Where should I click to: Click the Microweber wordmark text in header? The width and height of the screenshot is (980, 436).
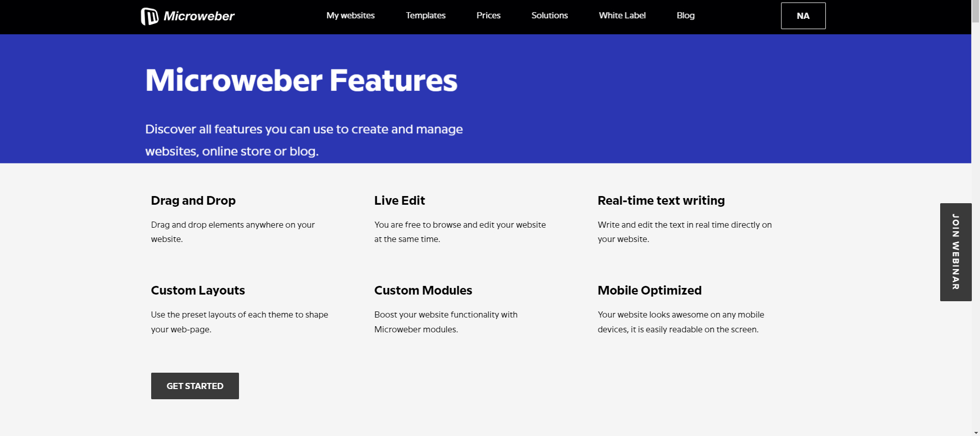click(x=199, y=16)
